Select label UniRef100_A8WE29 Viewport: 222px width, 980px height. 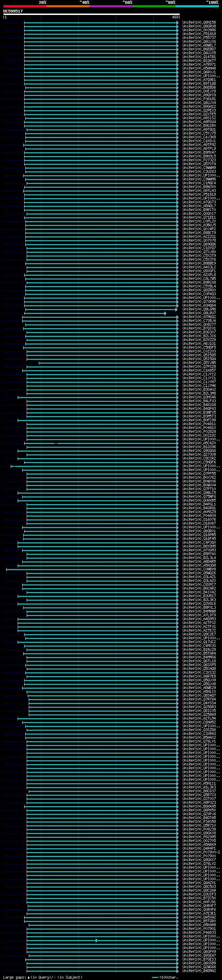click(199, 688)
